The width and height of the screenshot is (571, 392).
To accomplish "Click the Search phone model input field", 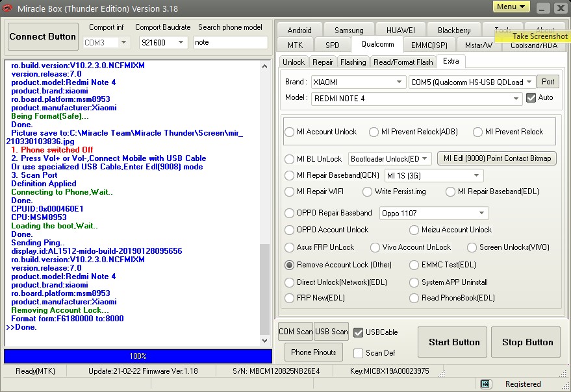I will point(230,42).
